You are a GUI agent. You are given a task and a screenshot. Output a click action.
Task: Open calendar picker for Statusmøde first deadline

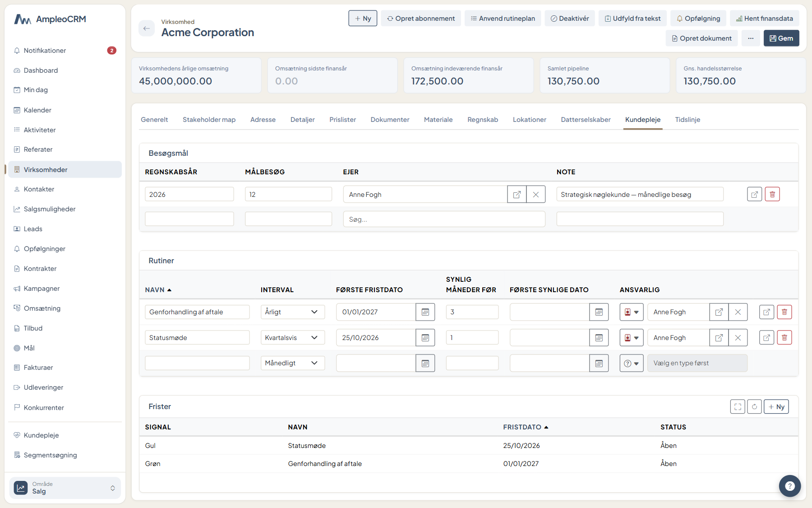coord(425,338)
